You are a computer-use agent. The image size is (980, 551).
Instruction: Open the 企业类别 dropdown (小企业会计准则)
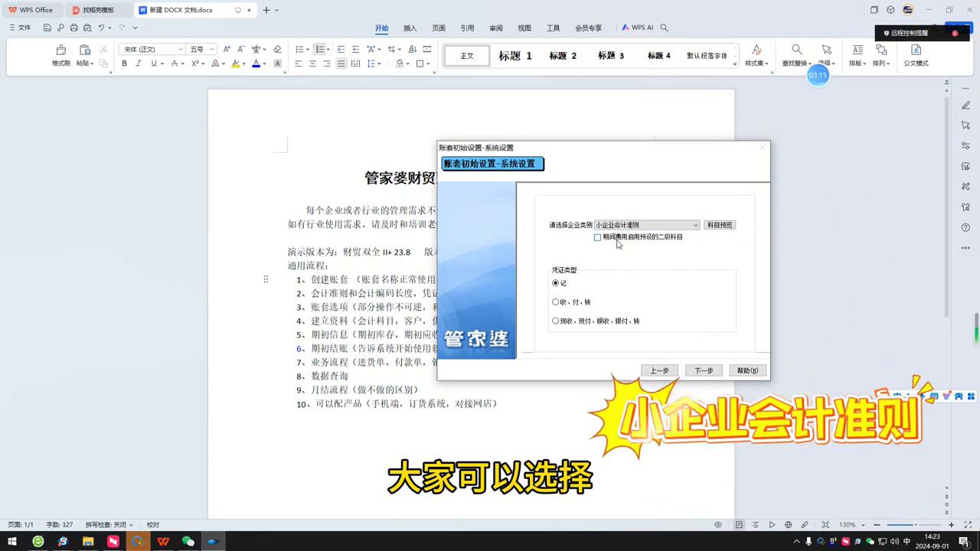647,225
